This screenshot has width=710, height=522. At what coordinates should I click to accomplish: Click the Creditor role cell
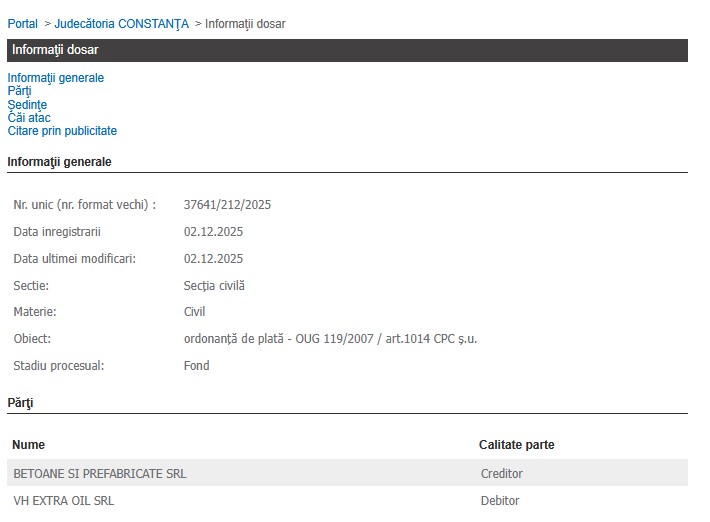coord(502,473)
